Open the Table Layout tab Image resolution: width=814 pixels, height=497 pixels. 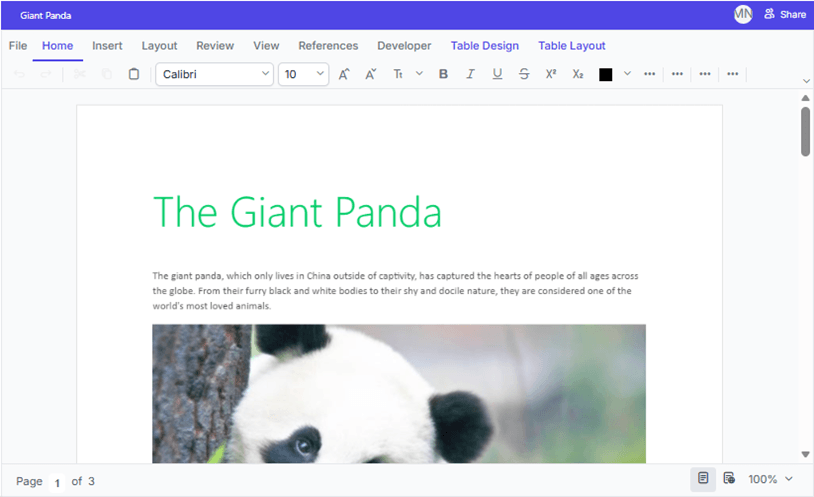tap(572, 46)
